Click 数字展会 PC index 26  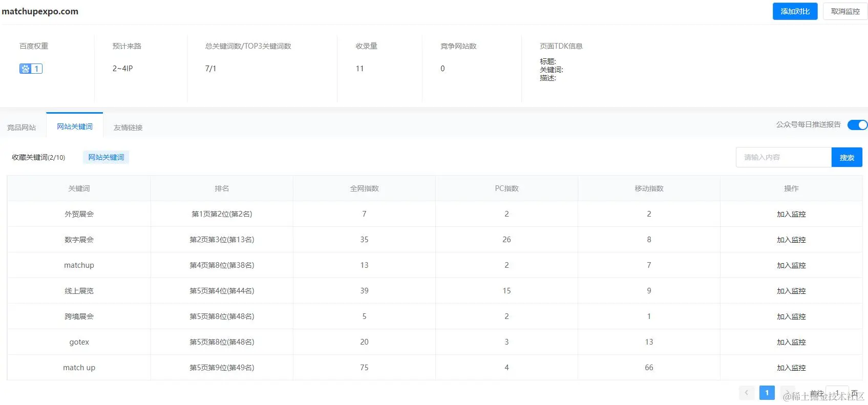tap(506, 240)
